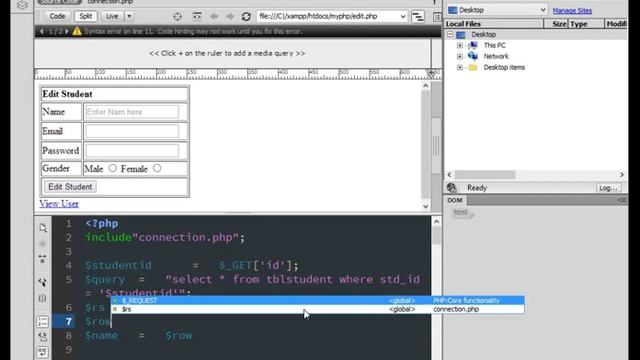This screenshot has width=640, height=360.
Task: Click the code view scrollbar up arrow
Action: point(436,222)
